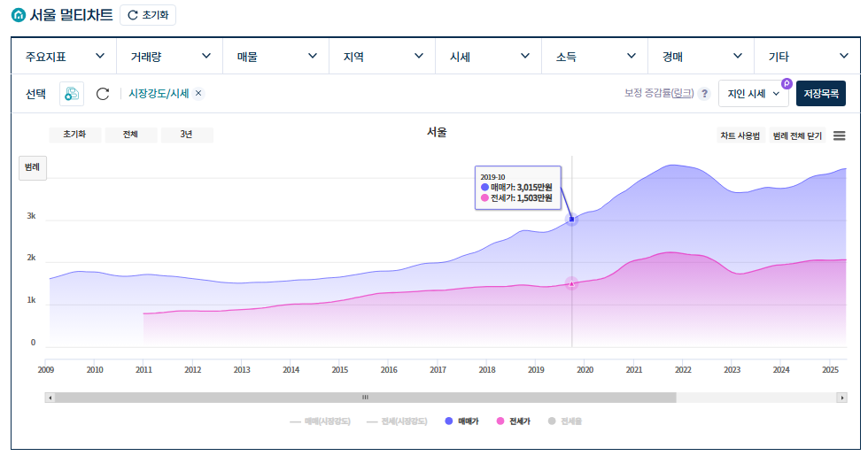Open the 시세 dropdown menu
The image size is (868, 456).
point(489,56)
